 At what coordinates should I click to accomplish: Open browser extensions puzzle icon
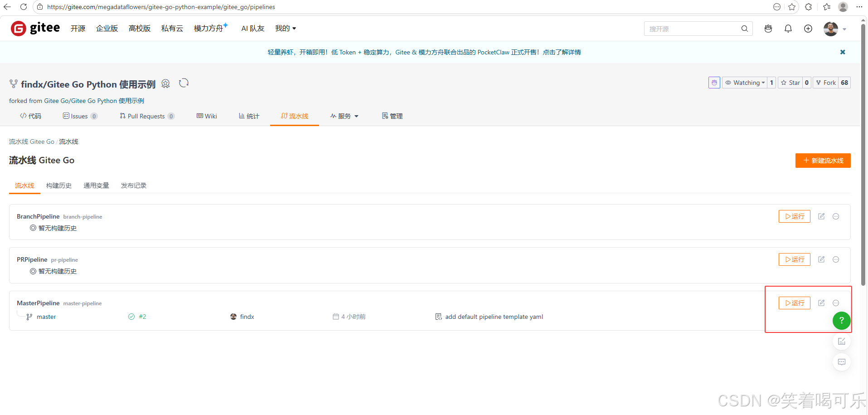pos(808,7)
